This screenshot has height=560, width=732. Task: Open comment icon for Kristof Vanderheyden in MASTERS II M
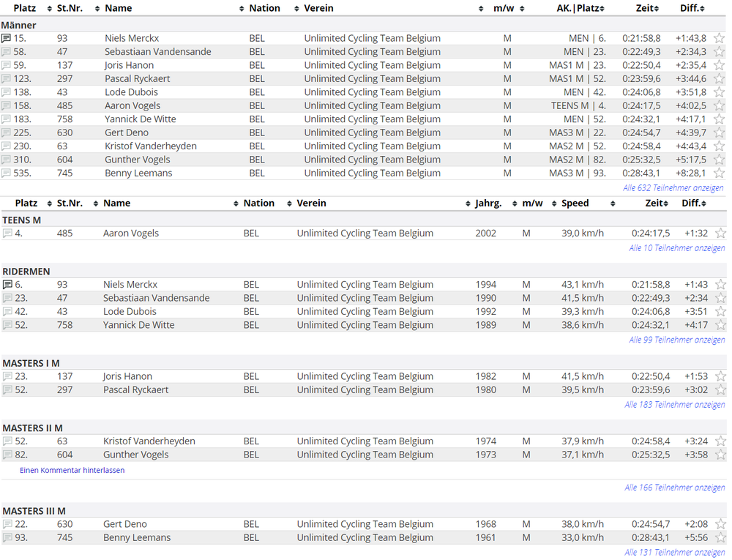[7, 441]
